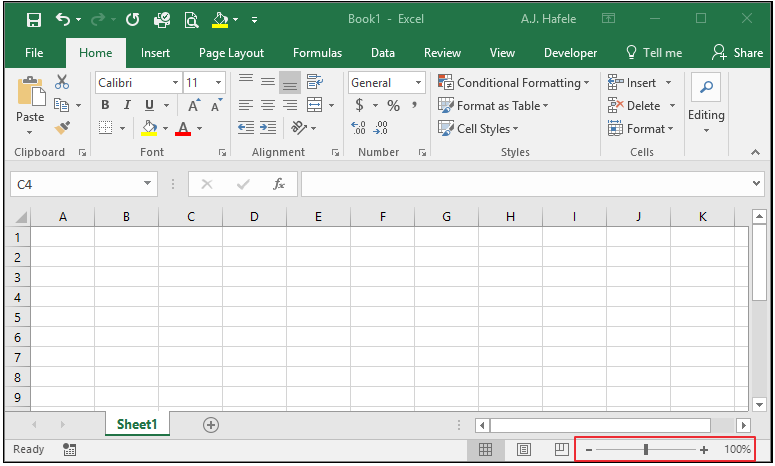Screen dimensions: 775x466
Task: Open Paste options dropdown arrow
Action: [30, 132]
